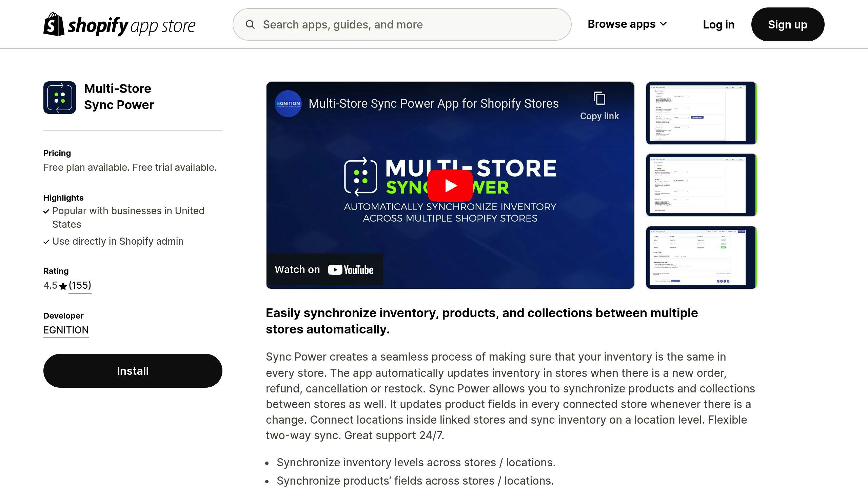Screen dimensions: 868x488
Task: Click the star rating icon
Action: point(63,285)
